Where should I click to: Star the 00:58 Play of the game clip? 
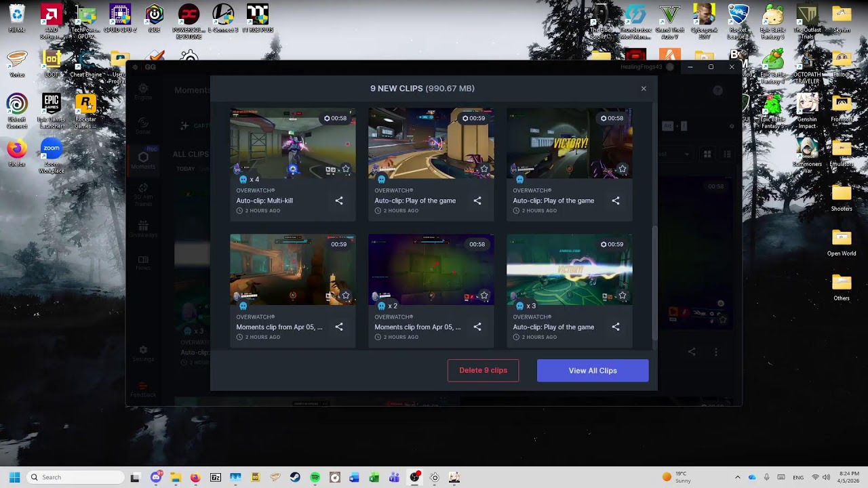point(623,169)
